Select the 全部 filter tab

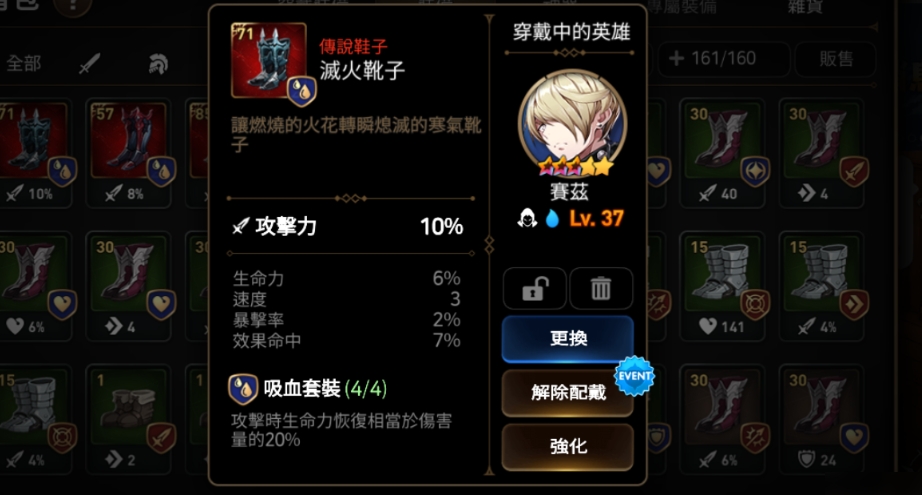(24, 63)
